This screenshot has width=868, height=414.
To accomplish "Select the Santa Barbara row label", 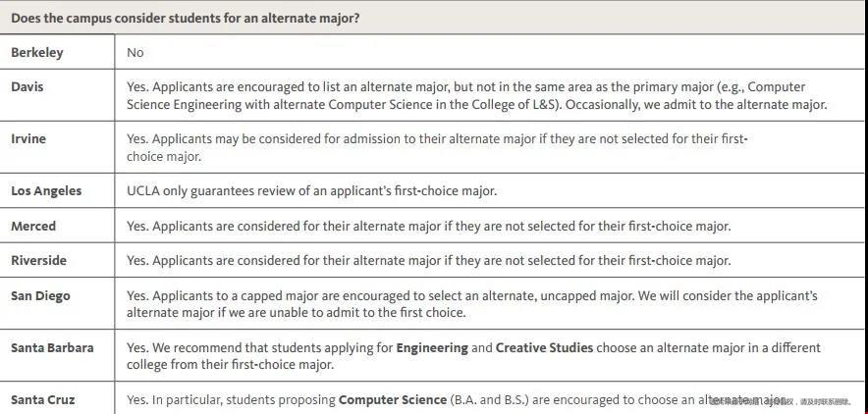I will point(52,347).
